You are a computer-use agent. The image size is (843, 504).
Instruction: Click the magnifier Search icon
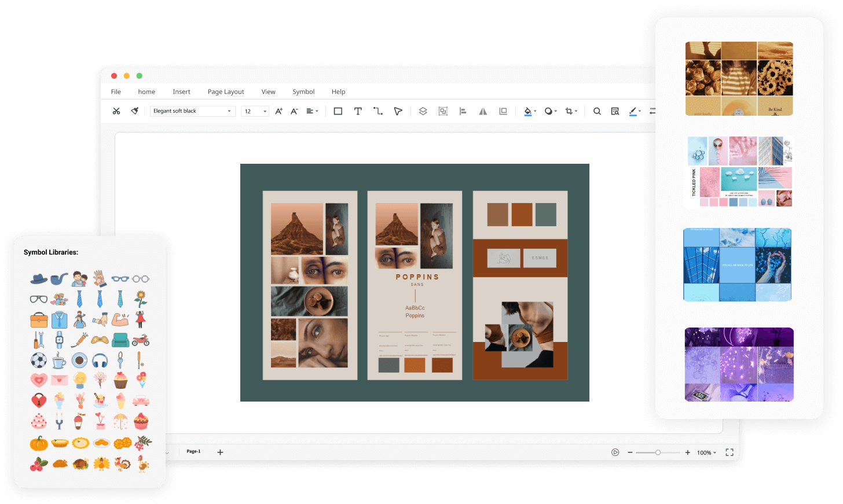coord(597,111)
